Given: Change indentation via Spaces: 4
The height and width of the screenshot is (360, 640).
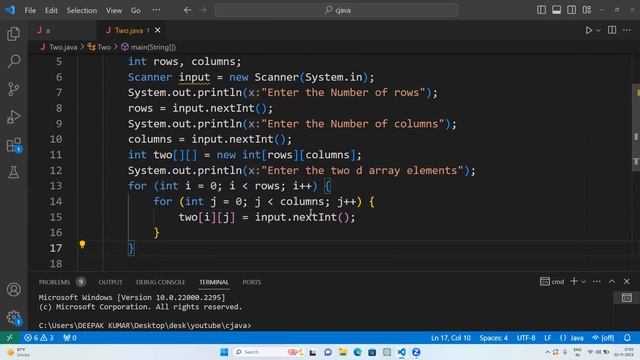Looking at the screenshot, I should (x=493, y=338).
